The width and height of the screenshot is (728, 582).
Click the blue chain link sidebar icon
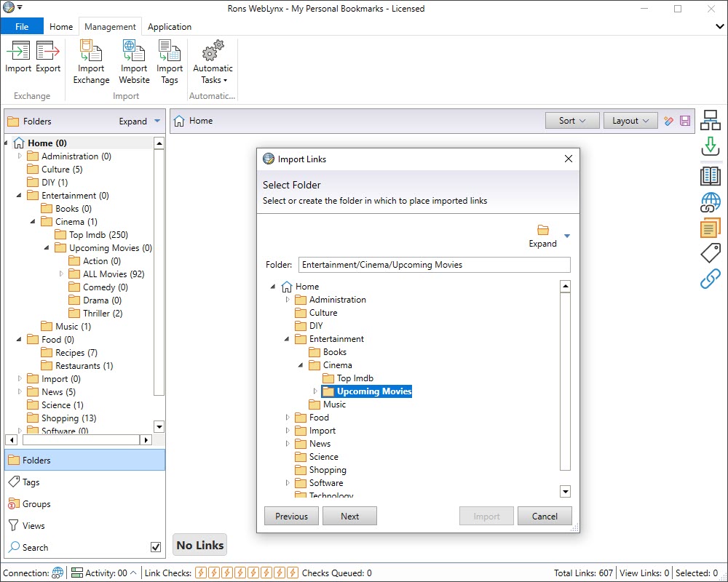(x=710, y=279)
